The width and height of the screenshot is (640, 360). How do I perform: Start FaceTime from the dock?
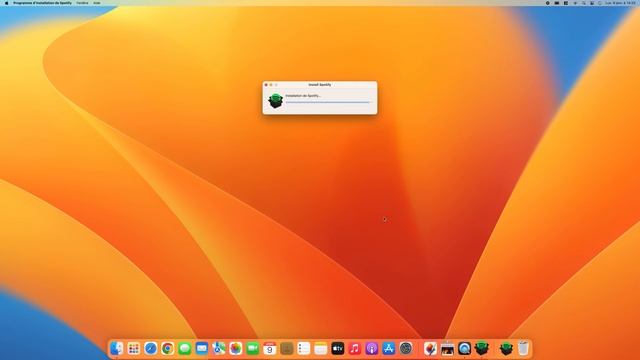point(253,349)
